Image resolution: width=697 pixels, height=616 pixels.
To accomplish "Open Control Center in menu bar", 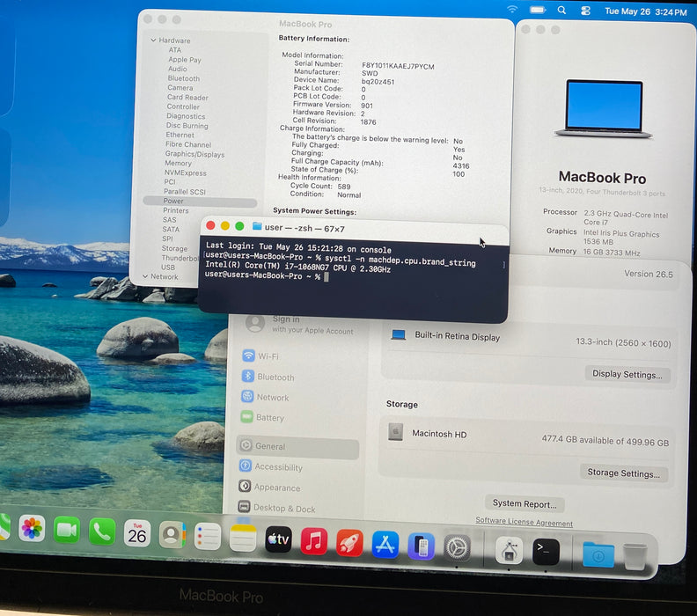I will [585, 11].
